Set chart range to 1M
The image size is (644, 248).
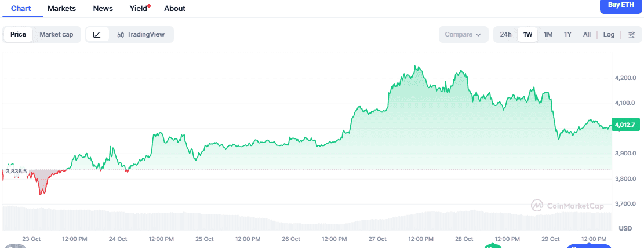[x=548, y=34]
